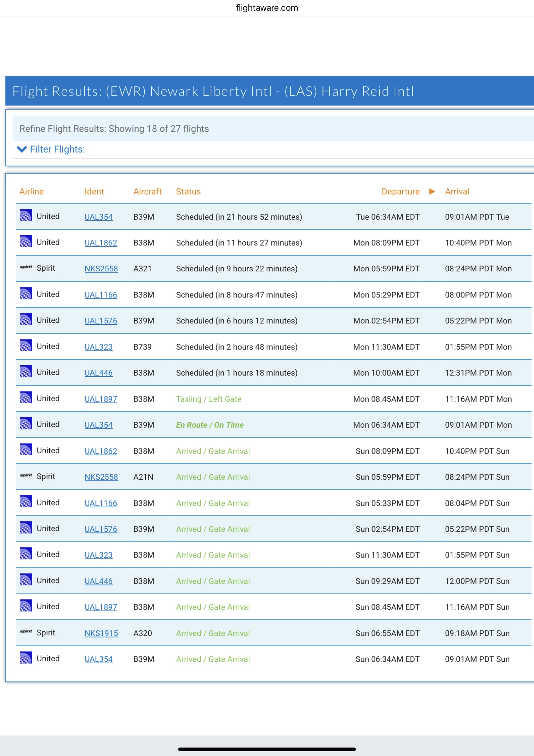The image size is (534, 756).
Task: Click the A21N aircraft cell
Action: 143,477
